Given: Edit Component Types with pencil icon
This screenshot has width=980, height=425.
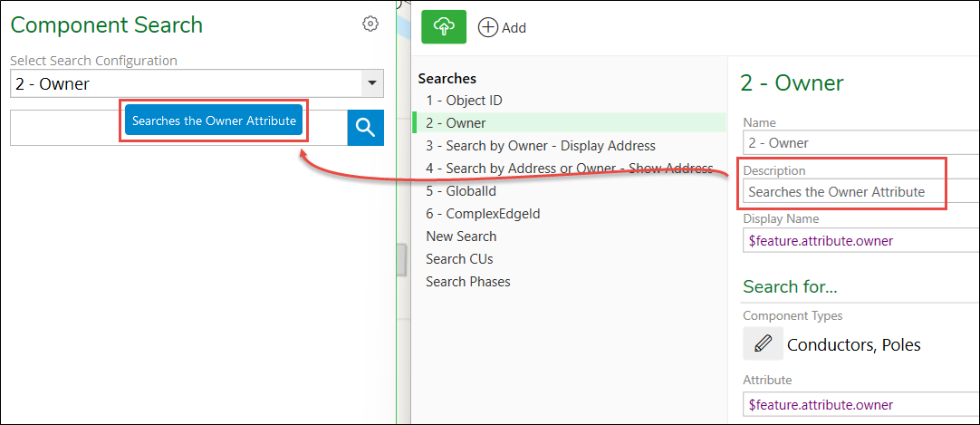Looking at the screenshot, I should point(764,343).
